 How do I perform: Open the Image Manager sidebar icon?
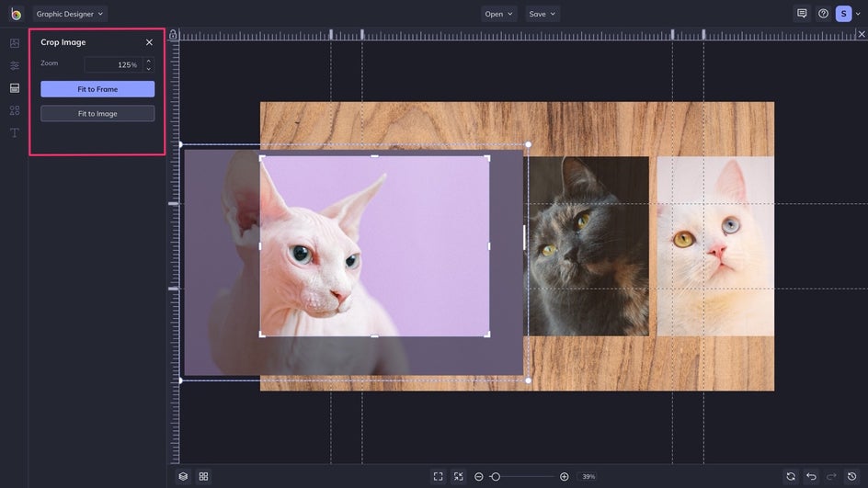(15, 43)
